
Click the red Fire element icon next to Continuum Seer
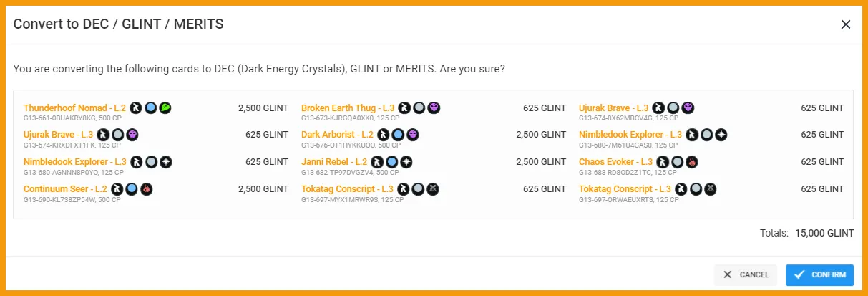[147, 189]
